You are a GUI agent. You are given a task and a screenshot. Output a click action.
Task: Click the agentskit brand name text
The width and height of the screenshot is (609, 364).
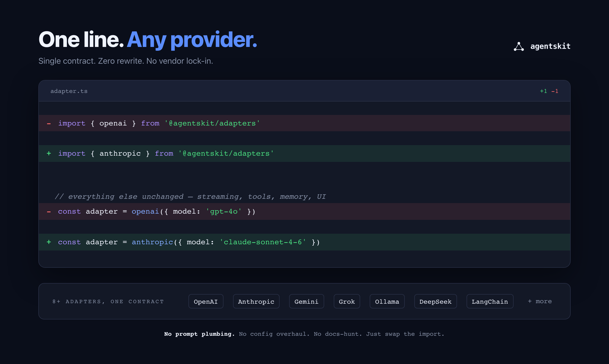tap(550, 46)
